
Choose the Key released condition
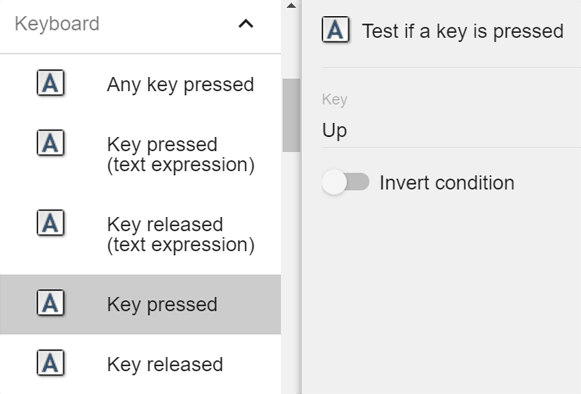140,364
